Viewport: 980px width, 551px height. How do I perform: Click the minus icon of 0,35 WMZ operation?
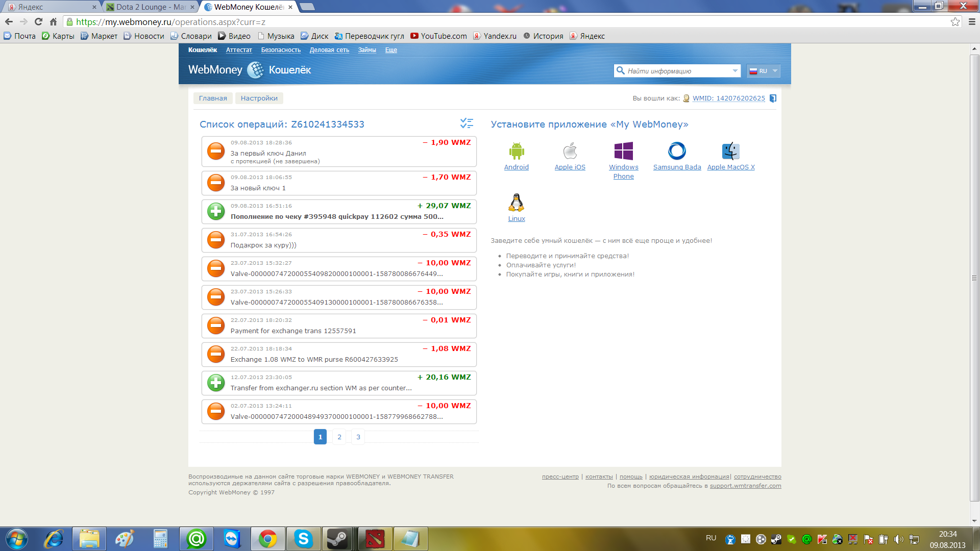(x=216, y=240)
